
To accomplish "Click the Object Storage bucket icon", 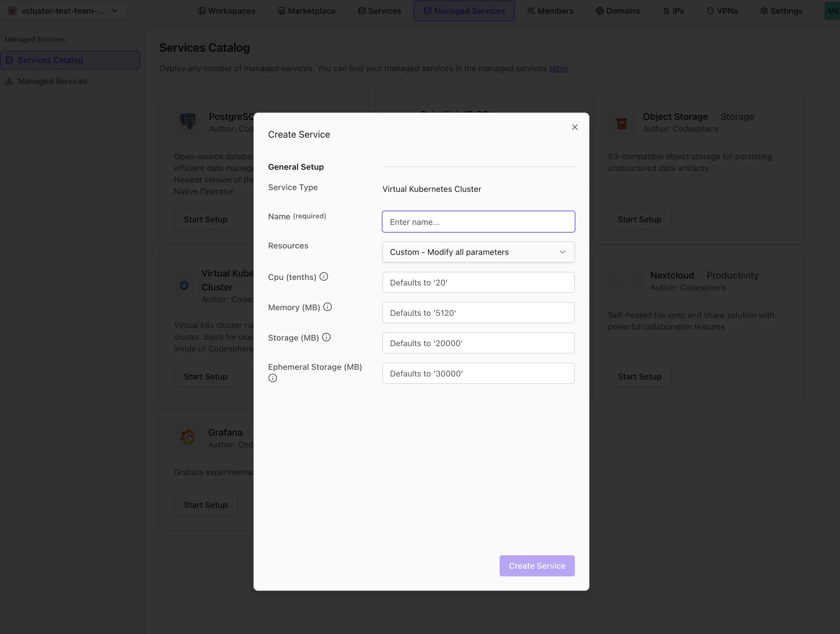I will click(x=621, y=123).
